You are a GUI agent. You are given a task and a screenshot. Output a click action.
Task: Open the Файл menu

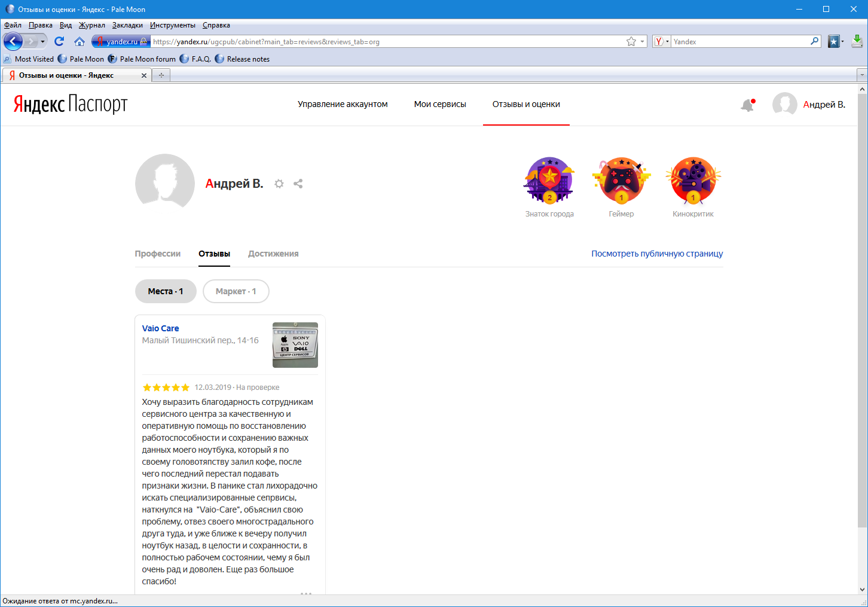click(x=13, y=25)
